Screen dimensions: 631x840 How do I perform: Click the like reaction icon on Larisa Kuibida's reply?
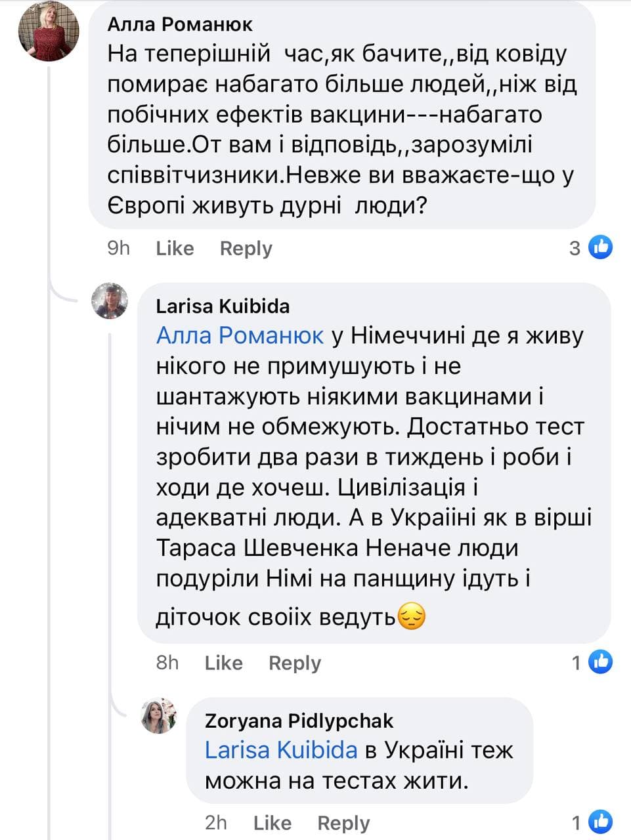coord(600,662)
